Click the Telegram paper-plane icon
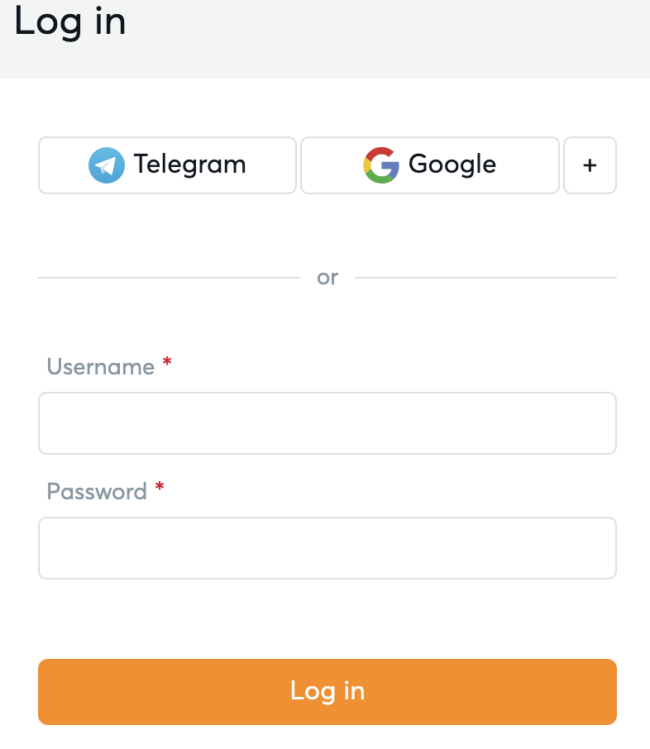650x749 pixels. [x=106, y=165]
